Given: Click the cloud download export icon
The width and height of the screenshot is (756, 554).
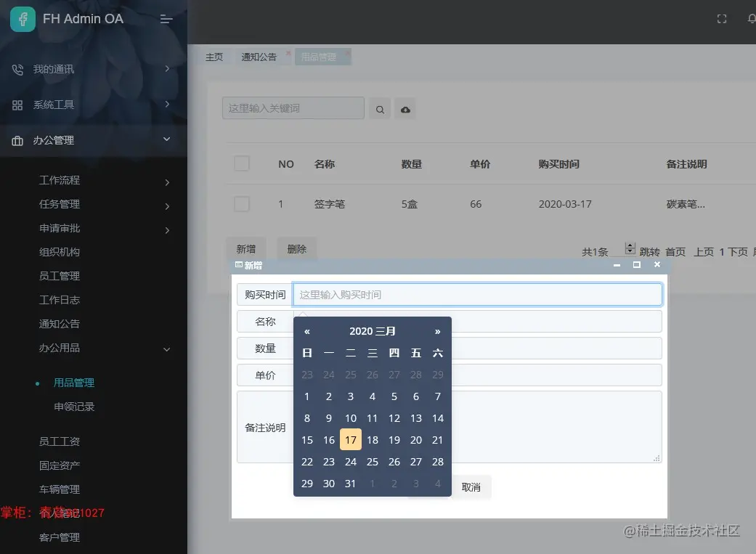Looking at the screenshot, I should (405, 110).
